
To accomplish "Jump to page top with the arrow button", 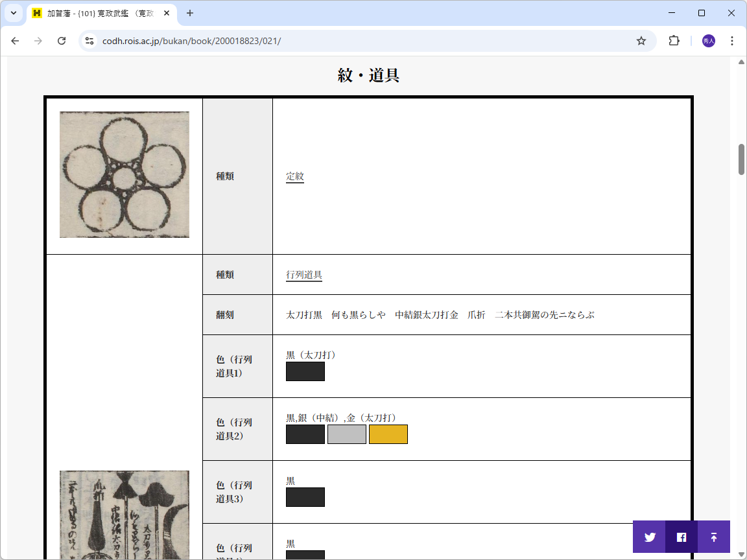I will pos(713,537).
